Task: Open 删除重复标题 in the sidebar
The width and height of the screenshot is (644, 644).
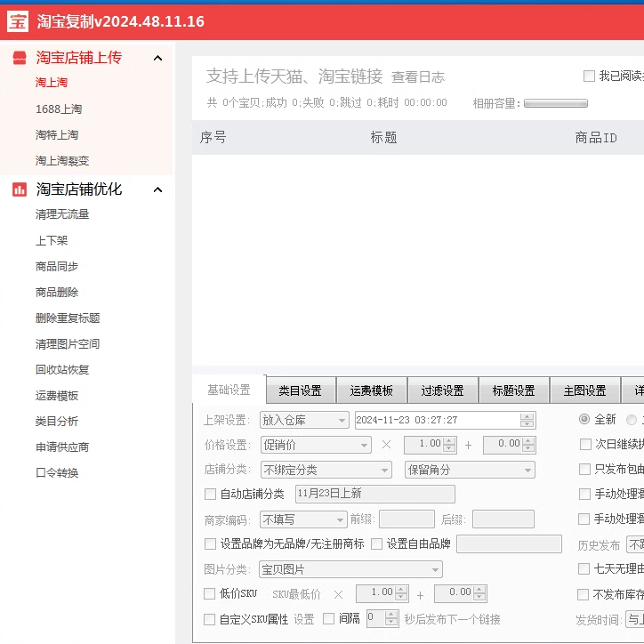Action: coord(68,318)
